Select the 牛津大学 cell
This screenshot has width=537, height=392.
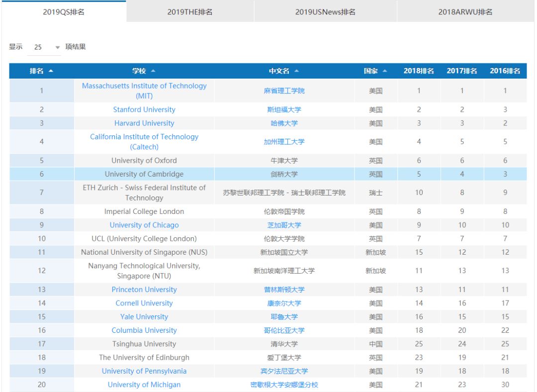click(284, 161)
